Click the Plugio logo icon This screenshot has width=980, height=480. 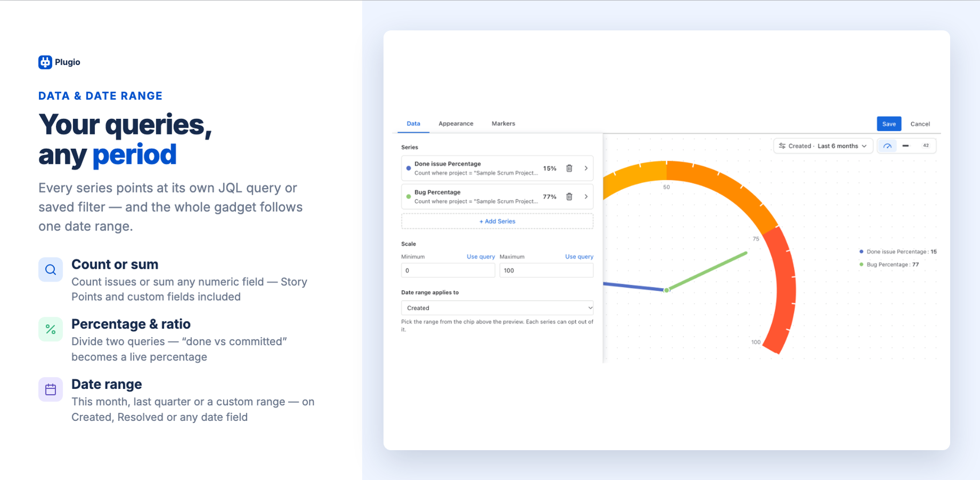coord(45,62)
